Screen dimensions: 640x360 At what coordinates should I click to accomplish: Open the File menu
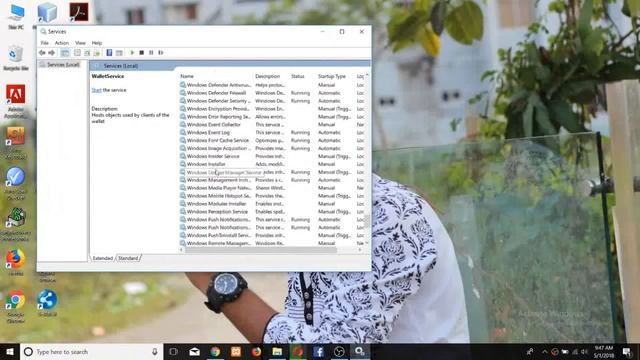coord(44,43)
